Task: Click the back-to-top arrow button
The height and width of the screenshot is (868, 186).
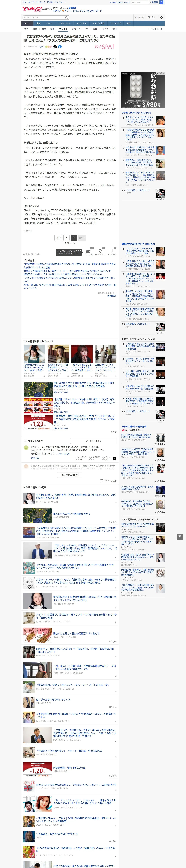Action: pyautogui.click(x=180, y=536)
